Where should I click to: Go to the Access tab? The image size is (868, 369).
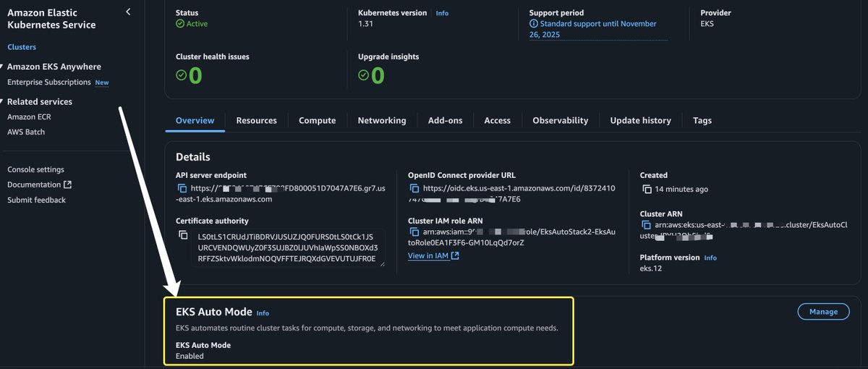click(x=498, y=120)
